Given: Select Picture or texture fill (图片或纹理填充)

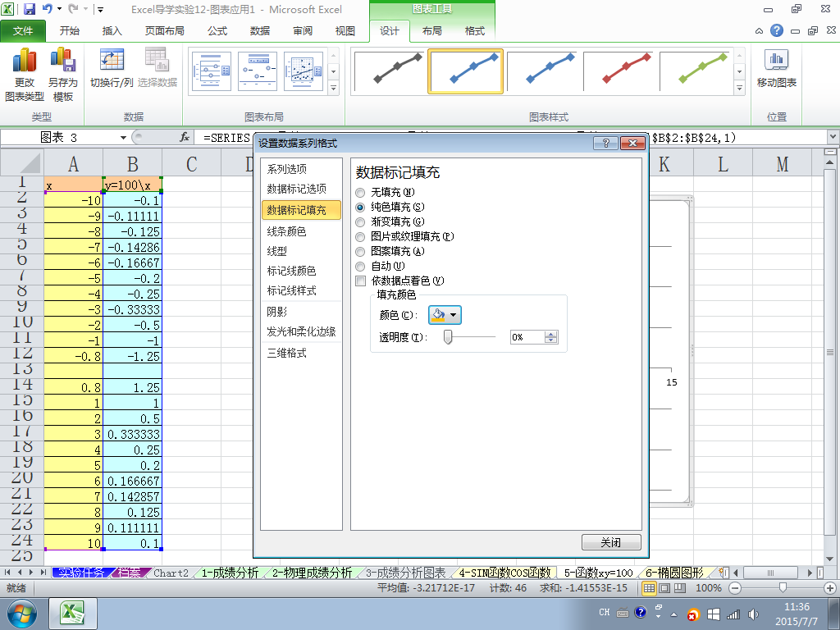Looking at the screenshot, I should pyautogui.click(x=361, y=237).
